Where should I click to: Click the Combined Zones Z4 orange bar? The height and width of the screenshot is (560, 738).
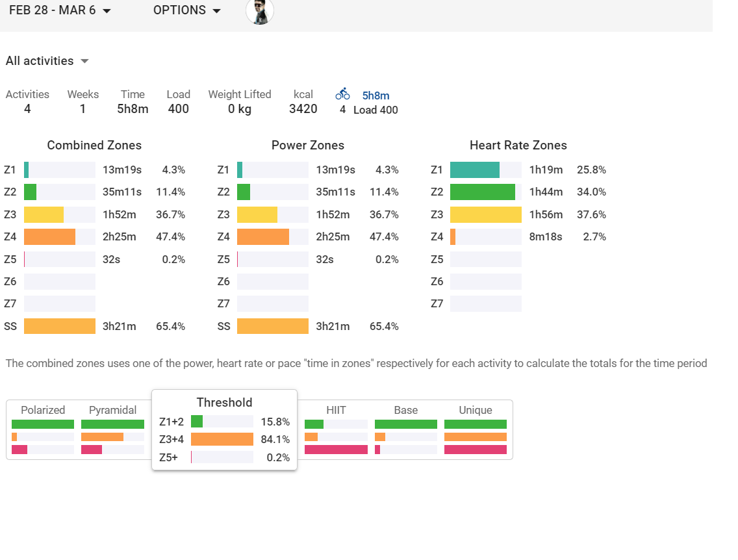pyautogui.click(x=49, y=237)
